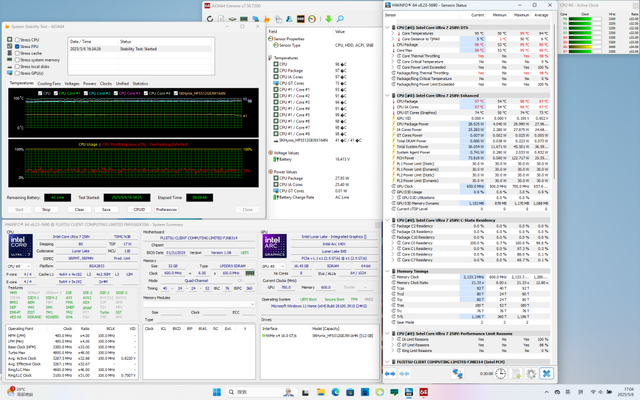Collapse the CPU DTS sensor group in HWiNFO
This screenshot has width=640, height=400.
388,27
